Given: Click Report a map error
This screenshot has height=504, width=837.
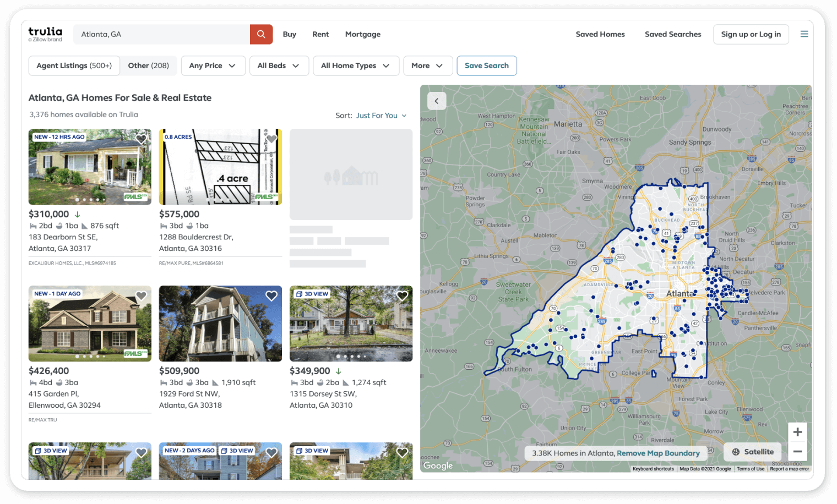Looking at the screenshot, I should [x=789, y=469].
